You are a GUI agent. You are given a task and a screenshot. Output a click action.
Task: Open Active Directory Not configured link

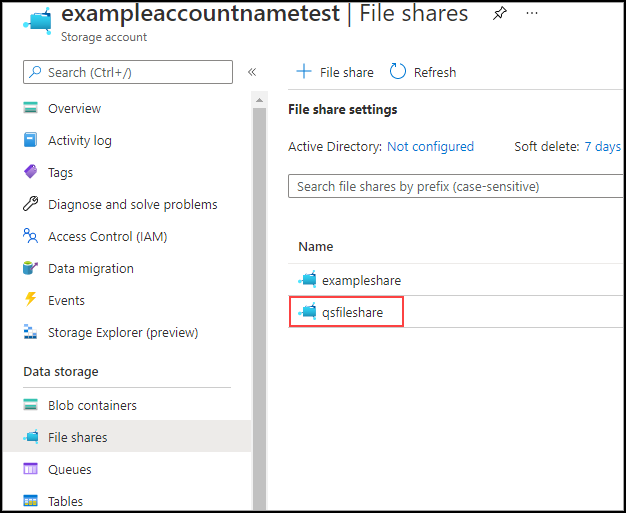click(430, 147)
